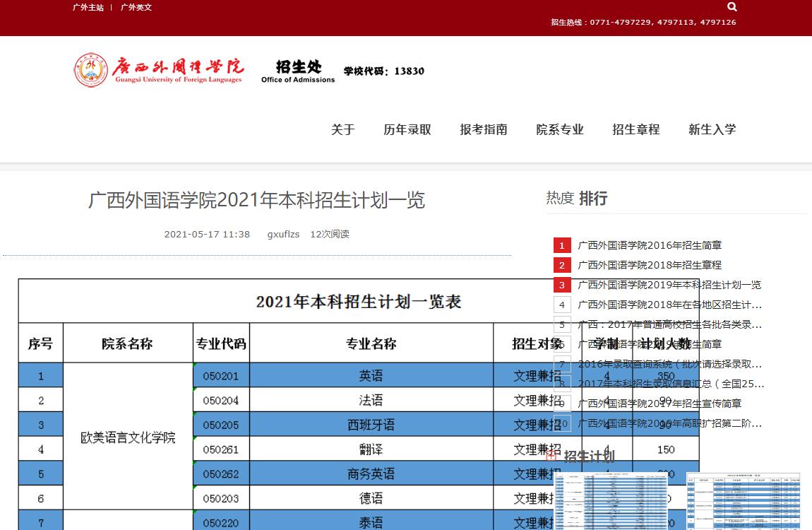Click the university emblem logo
Viewport: 812px width, 530px height.
[91, 70]
